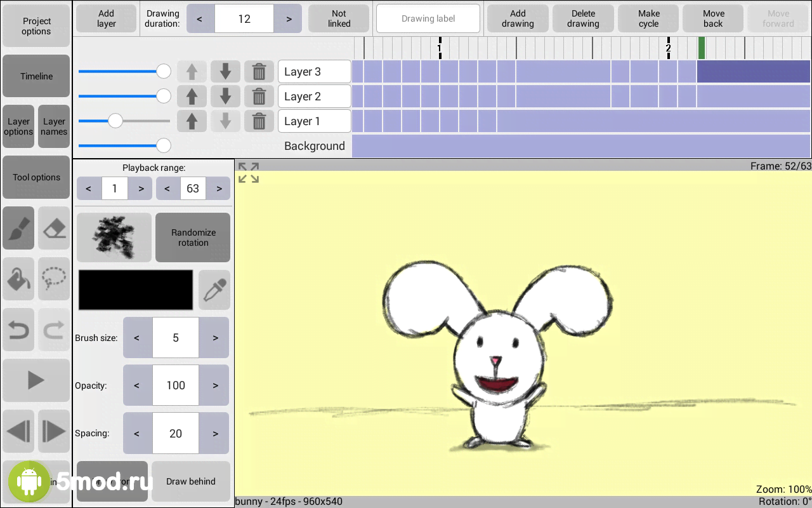Viewport: 812px width, 508px height.
Task: Pick a color with the eyedropper
Action: click(x=214, y=290)
